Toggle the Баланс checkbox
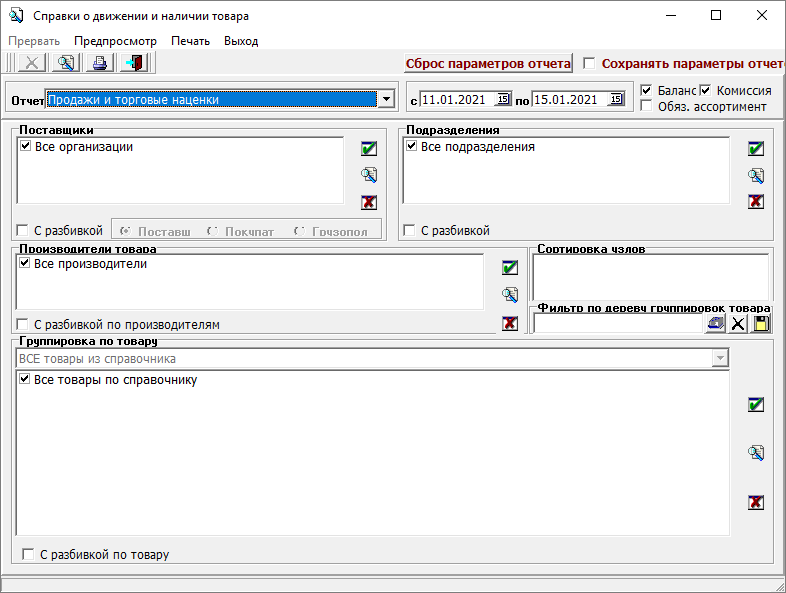The height and width of the screenshot is (593, 786). click(x=647, y=90)
